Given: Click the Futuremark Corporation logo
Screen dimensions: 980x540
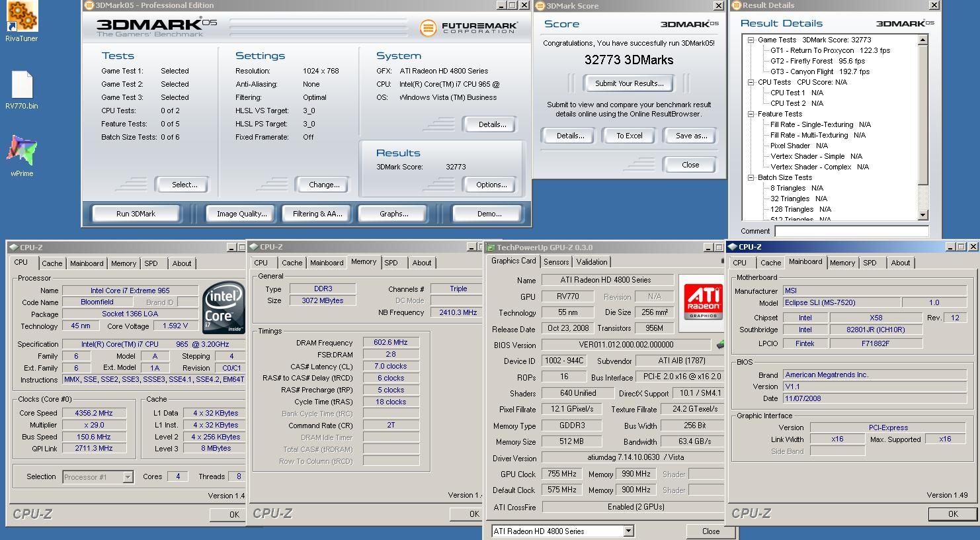Looking at the screenshot, I should [x=468, y=28].
